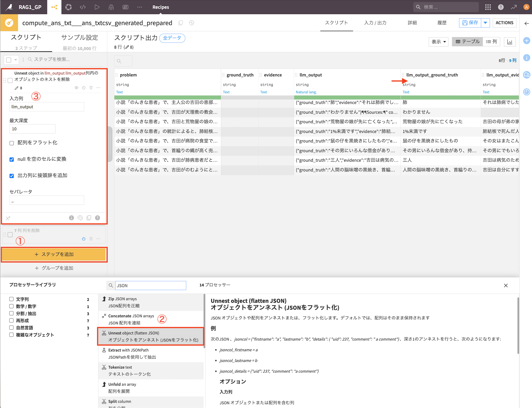532x408 pixels.
Task: Click the ACTIONS button
Action: pyautogui.click(x=504, y=23)
